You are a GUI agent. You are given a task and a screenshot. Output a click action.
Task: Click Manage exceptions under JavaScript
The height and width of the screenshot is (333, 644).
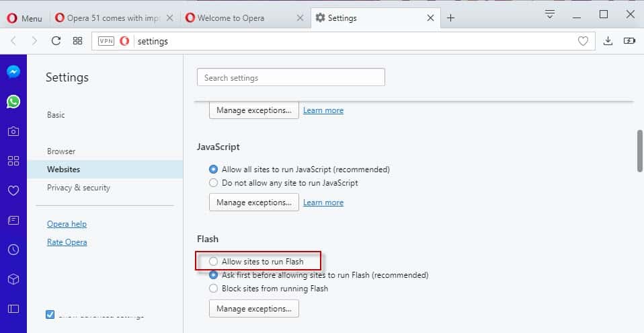254,202
